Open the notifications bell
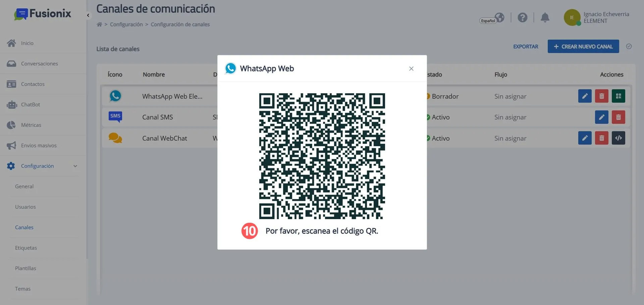644x305 pixels. coord(545,17)
